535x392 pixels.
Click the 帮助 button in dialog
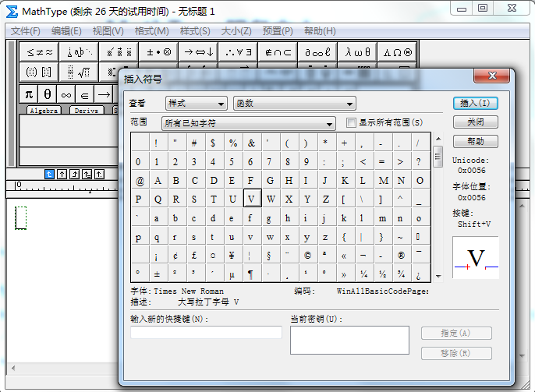475,141
